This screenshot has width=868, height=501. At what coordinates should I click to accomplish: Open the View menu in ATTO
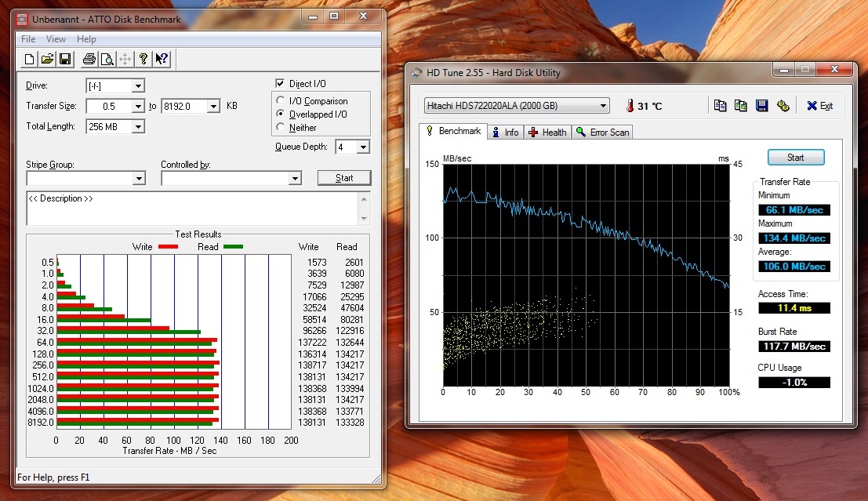[x=56, y=39]
